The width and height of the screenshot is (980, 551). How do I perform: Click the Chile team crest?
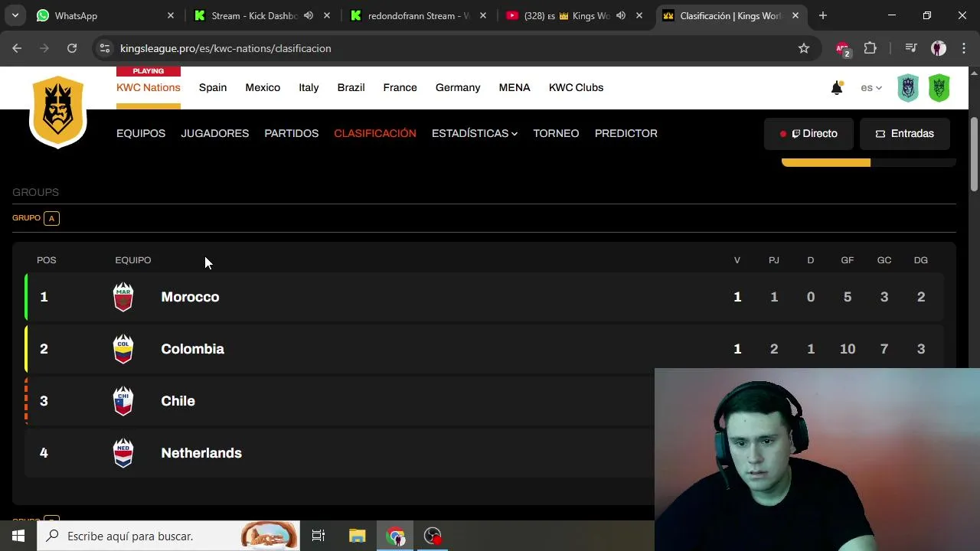123,401
